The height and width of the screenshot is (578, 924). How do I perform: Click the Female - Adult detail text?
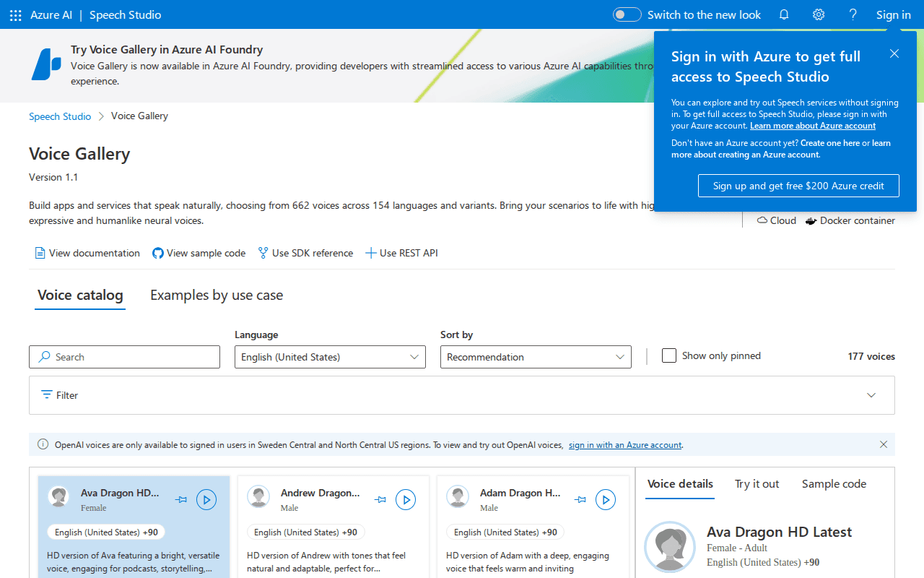click(737, 548)
